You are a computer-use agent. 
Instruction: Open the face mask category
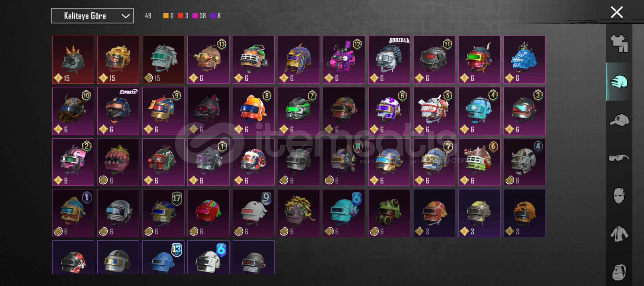tap(619, 196)
